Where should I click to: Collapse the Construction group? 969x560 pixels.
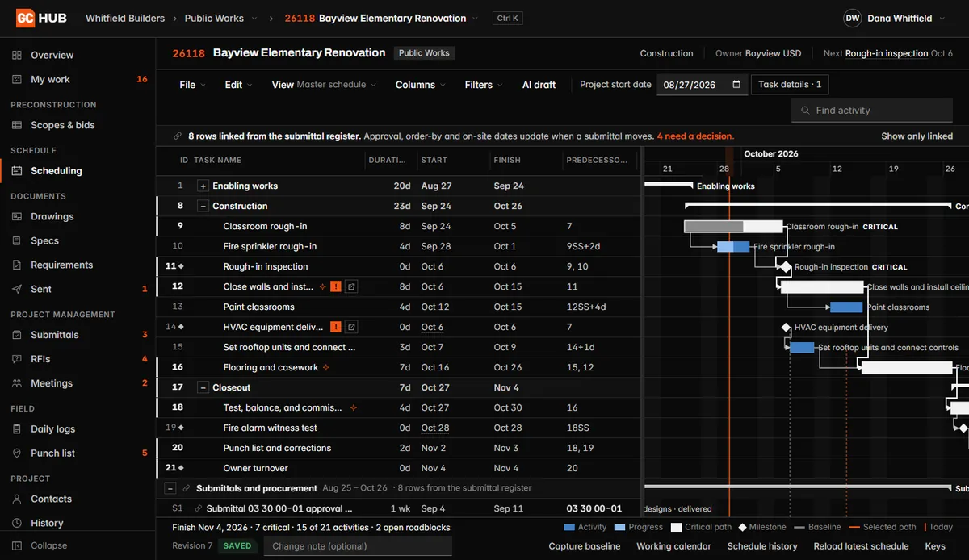tap(203, 206)
